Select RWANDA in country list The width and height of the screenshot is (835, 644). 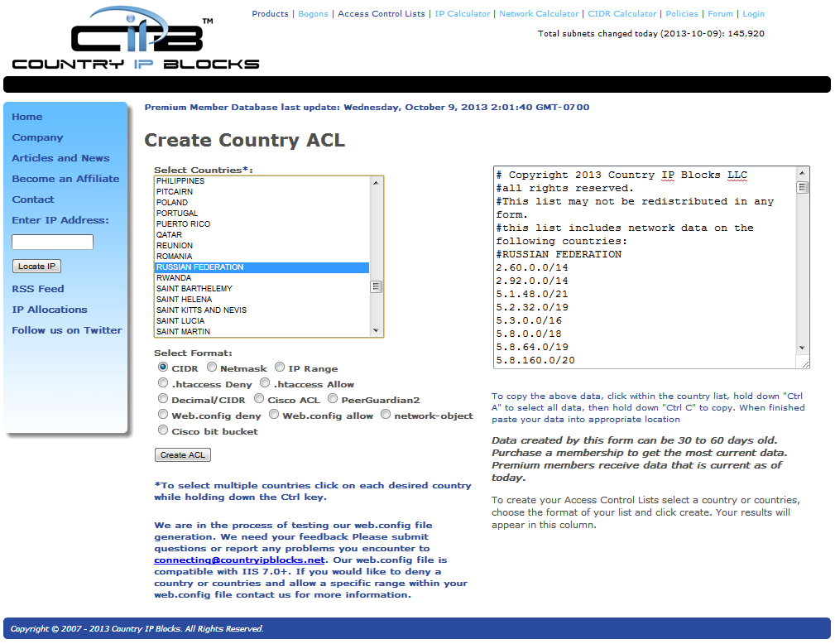(x=262, y=278)
